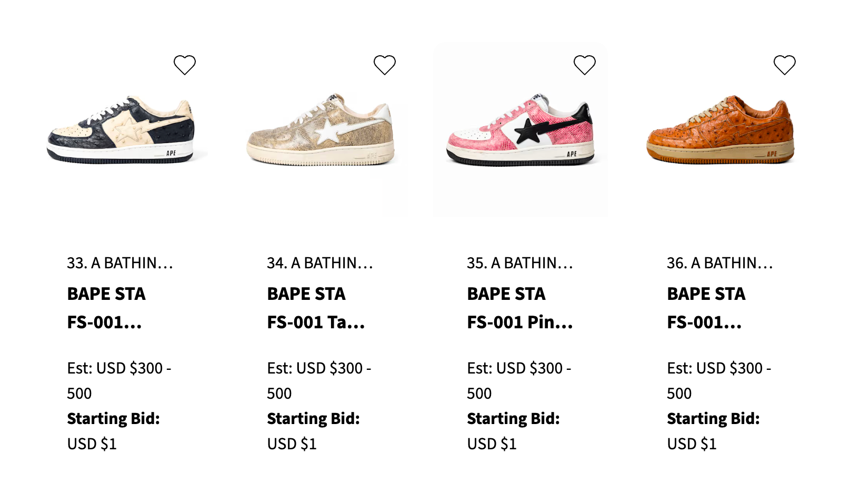Screen dimensions: 841x504
Task: Click the bold BAPE STA title of lot 33
Action: [x=106, y=307]
